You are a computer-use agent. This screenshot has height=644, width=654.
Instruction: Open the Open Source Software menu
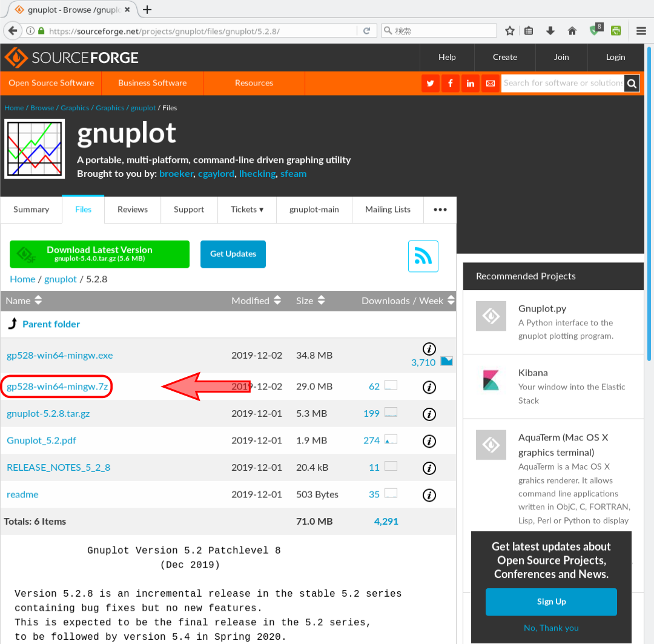point(51,83)
